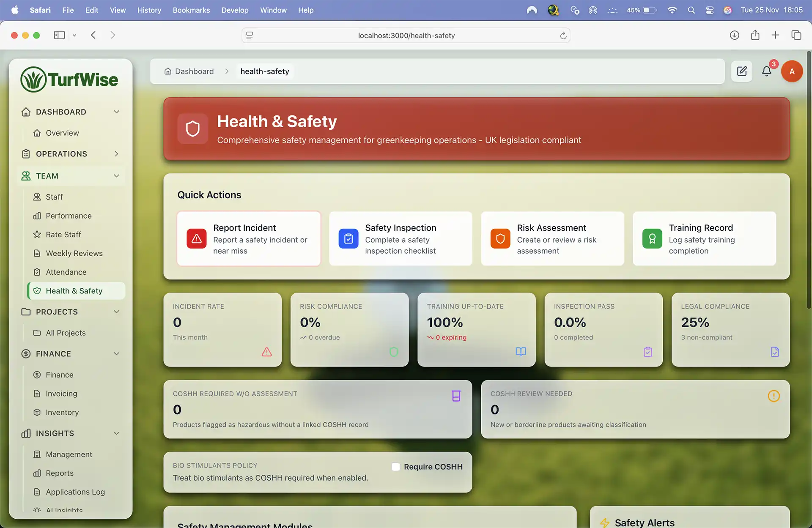Click the Inventory item under Finance
Screen dimensions: 812x528
(62, 412)
